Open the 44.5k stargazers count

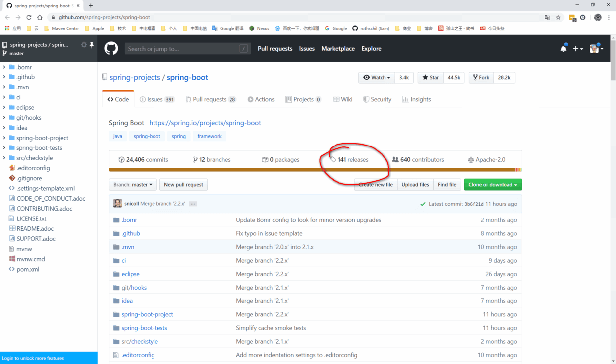pos(454,77)
